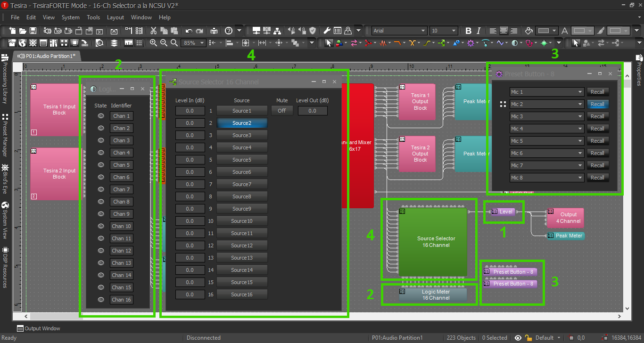Image resolution: width=644 pixels, height=343 pixels.
Task: Open the 85% zoom level dropdown
Action: pos(193,43)
